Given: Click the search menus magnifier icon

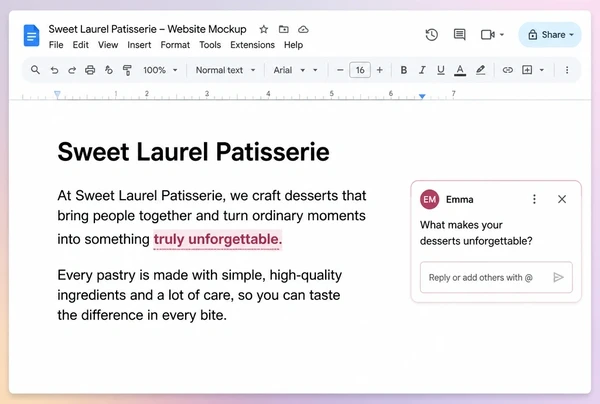Looking at the screenshot, I should pos(35,70).
